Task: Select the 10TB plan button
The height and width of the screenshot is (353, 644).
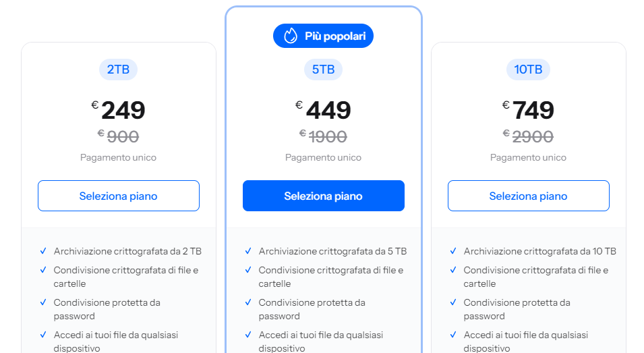Action: (x=528, y=196)
